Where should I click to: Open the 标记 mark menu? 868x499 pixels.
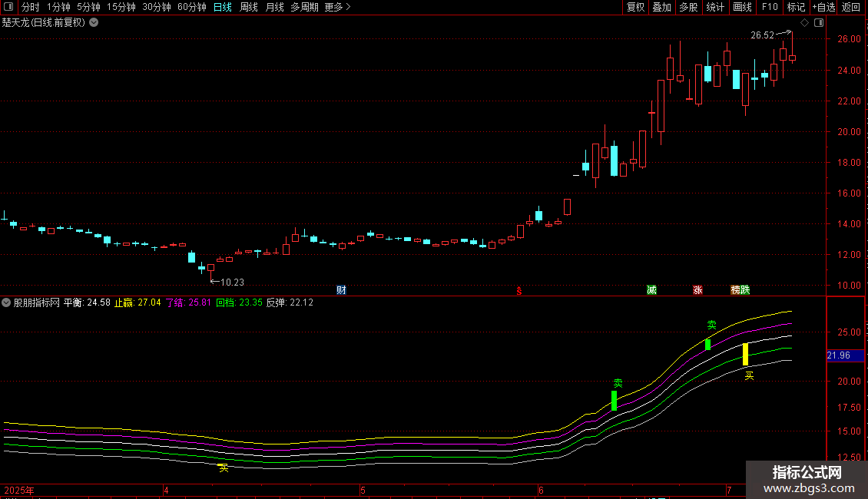coord(796,7)
